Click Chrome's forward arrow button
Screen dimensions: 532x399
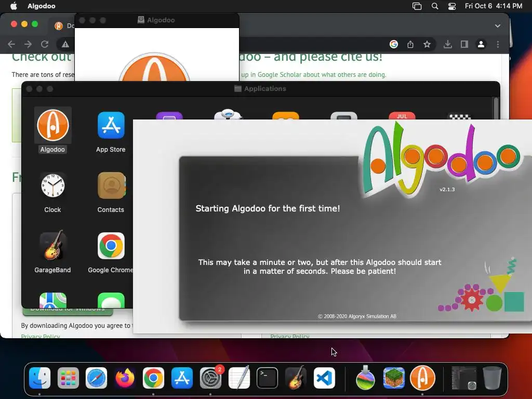28,44
